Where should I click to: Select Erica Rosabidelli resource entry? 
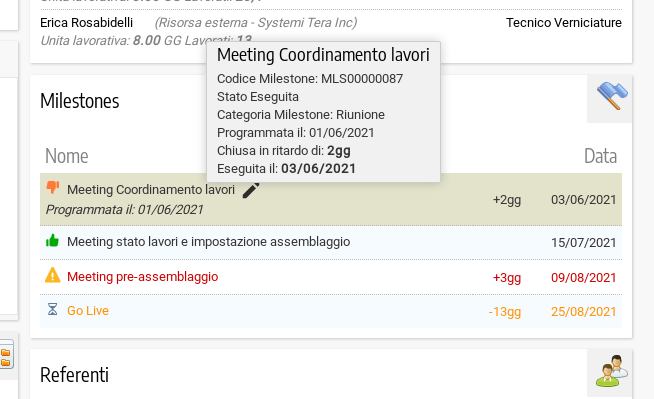[x=86, y=23]
